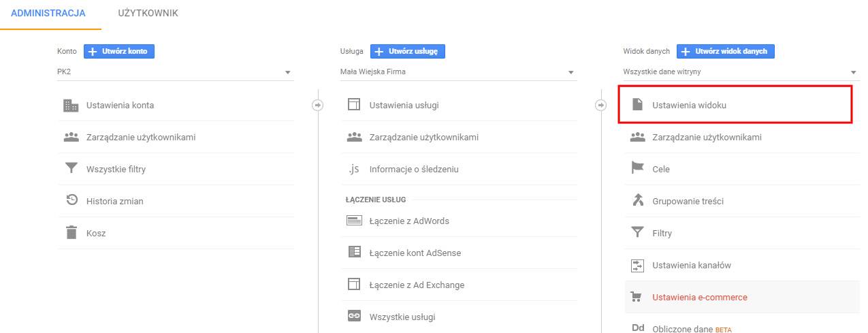Click the link icon for Wszystkie usługi
Screen dimensions: 868x333
coord(353,317)
